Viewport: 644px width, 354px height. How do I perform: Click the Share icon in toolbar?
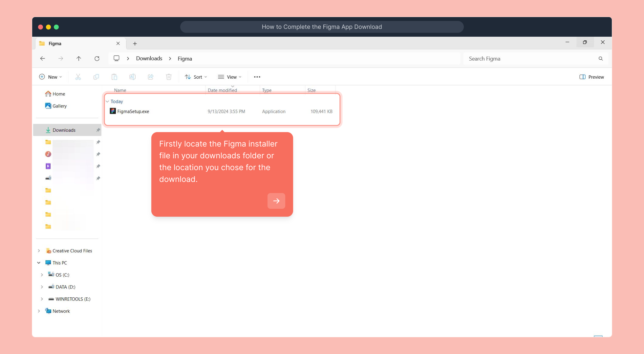point(151,77)
